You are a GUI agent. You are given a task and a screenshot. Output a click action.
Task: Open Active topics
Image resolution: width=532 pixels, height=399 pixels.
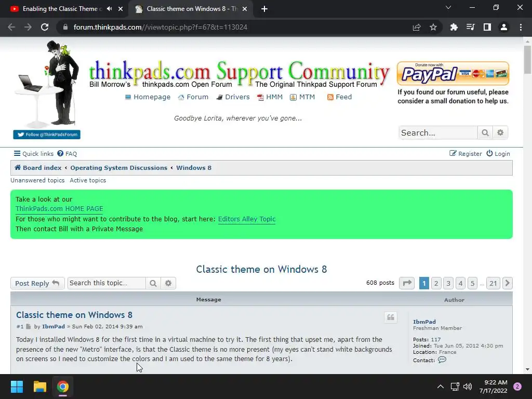pos(88,180)
